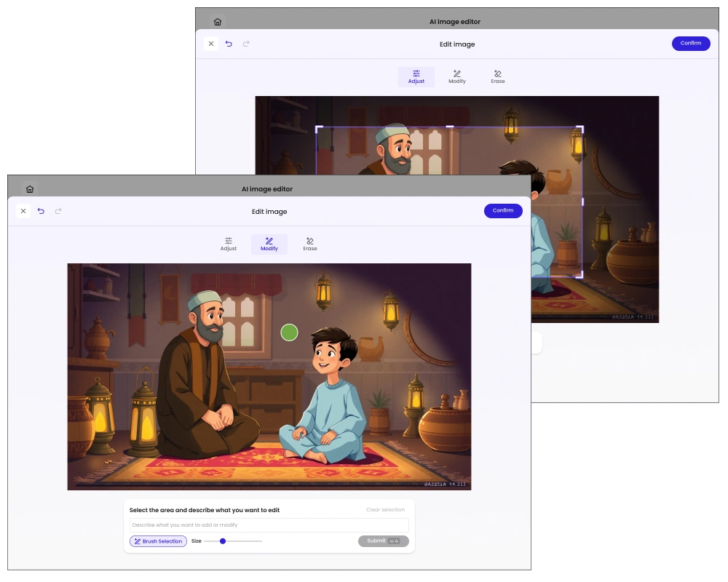This screenshot has width=728, height=582.
Task: Select the Adjust tab in back window
Action: [416, 77]
